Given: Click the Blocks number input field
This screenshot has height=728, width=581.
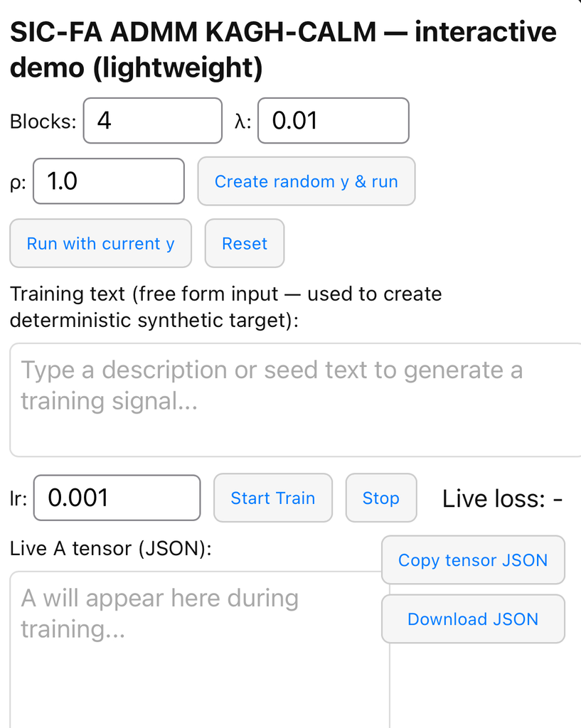Looking at the screenshot, I should tap(152, 121).
